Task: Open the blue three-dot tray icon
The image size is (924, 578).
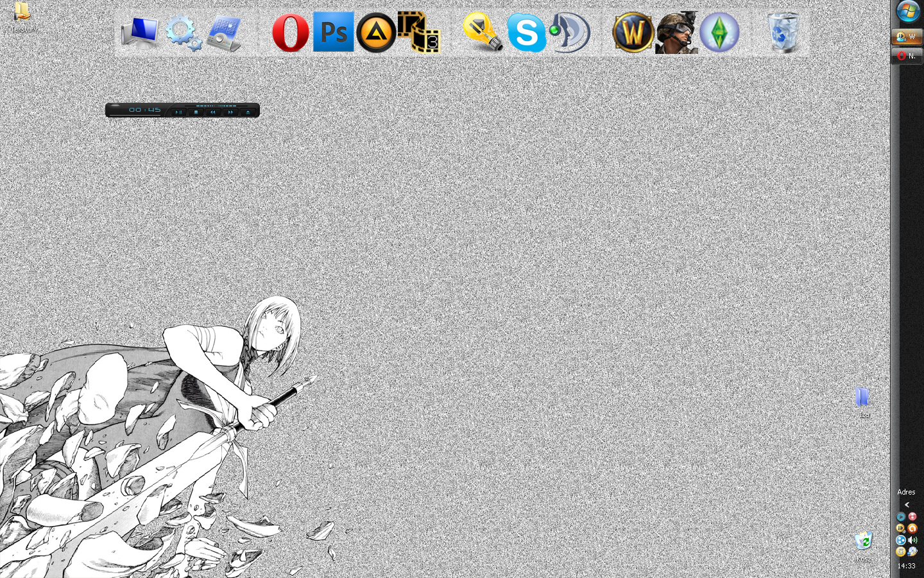Action: pos(901,540)
